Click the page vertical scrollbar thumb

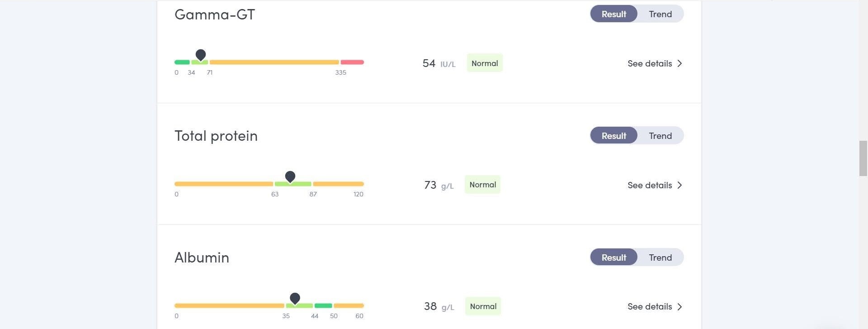click(863, 158)
